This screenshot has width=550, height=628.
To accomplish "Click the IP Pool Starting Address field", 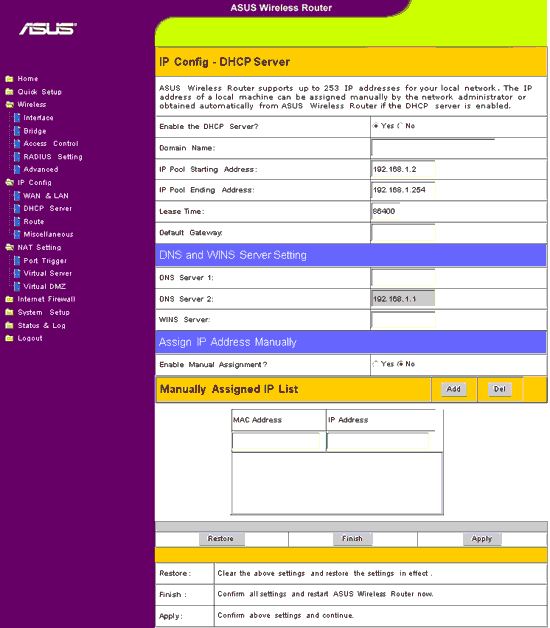I will tap(403, 169).
